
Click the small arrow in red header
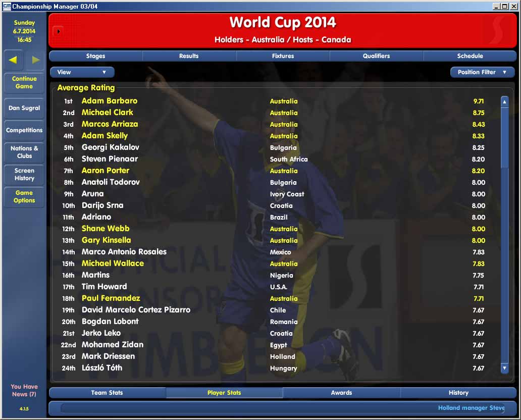point(58,32)
